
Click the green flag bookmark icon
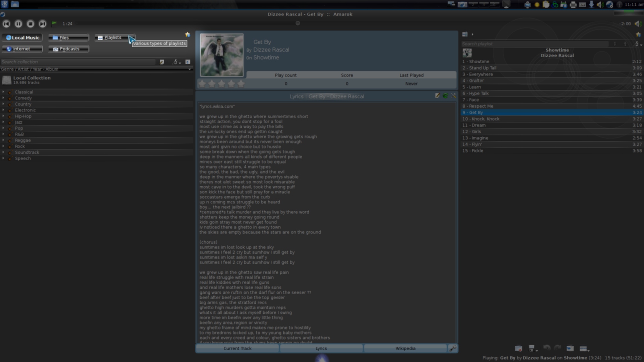pos(54,23)
